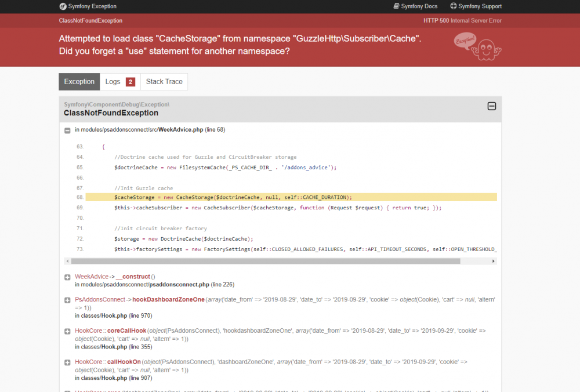Collapse the WeekAdvice.php line 68 code snippet
Image resolution: width=580 pixels, height=392 pixels.
pos(67,130)
